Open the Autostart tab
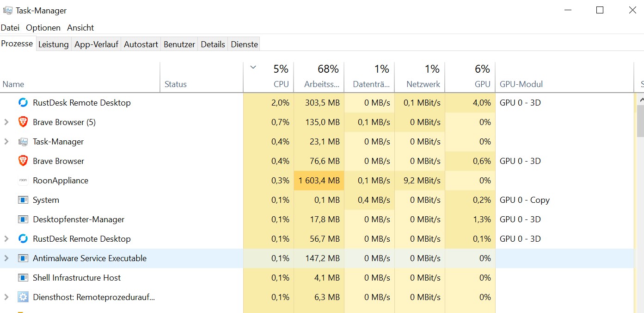Screen dimensions: 644x313 click(x=141, y=44)
